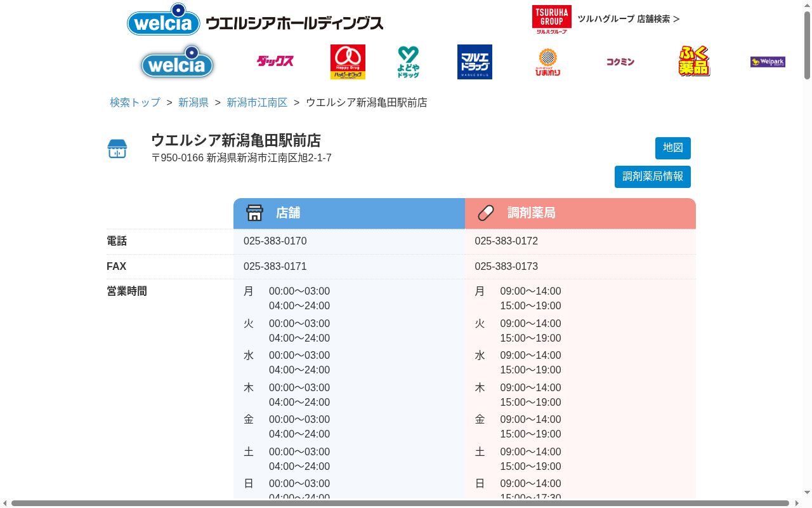Click pharmacy FAX number 025-383-0173
The image size is (812, 508).
(506, 267)
